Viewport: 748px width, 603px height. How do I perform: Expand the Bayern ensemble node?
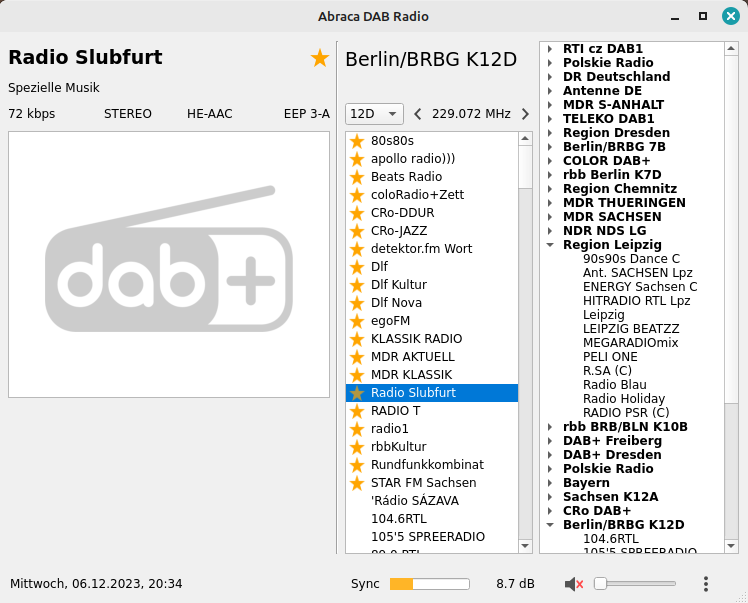click(550, 483)
